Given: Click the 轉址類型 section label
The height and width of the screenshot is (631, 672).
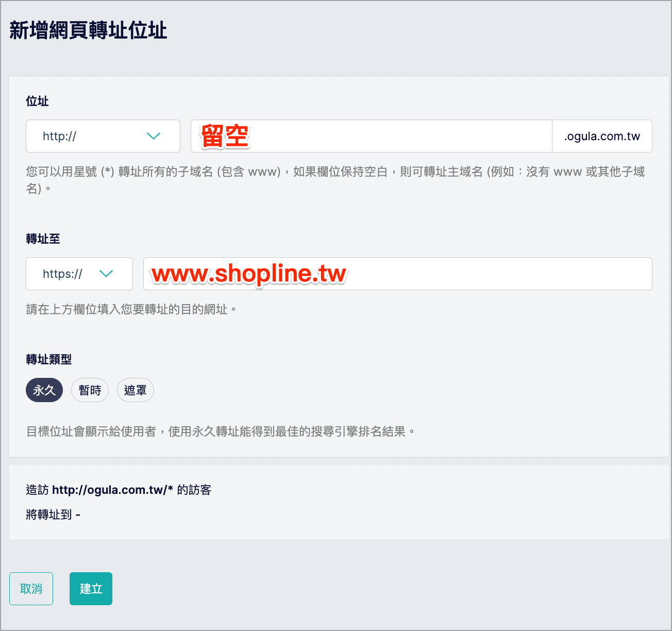Looking at the screenshot, I should click(49, 359).
